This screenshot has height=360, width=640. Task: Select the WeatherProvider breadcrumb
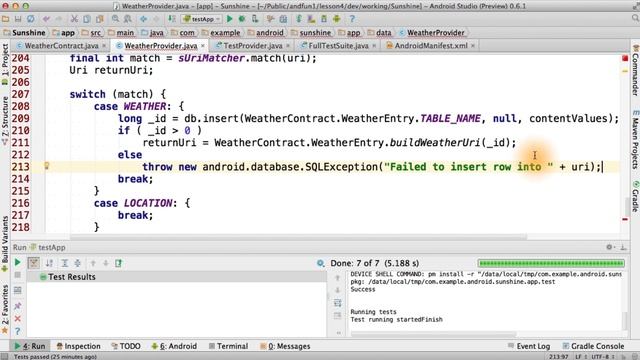point(431,33)
